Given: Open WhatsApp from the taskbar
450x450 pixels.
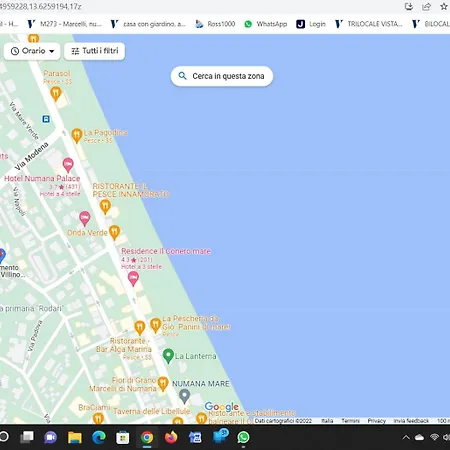Looking at the screenshot, I should tap(243, 437).
